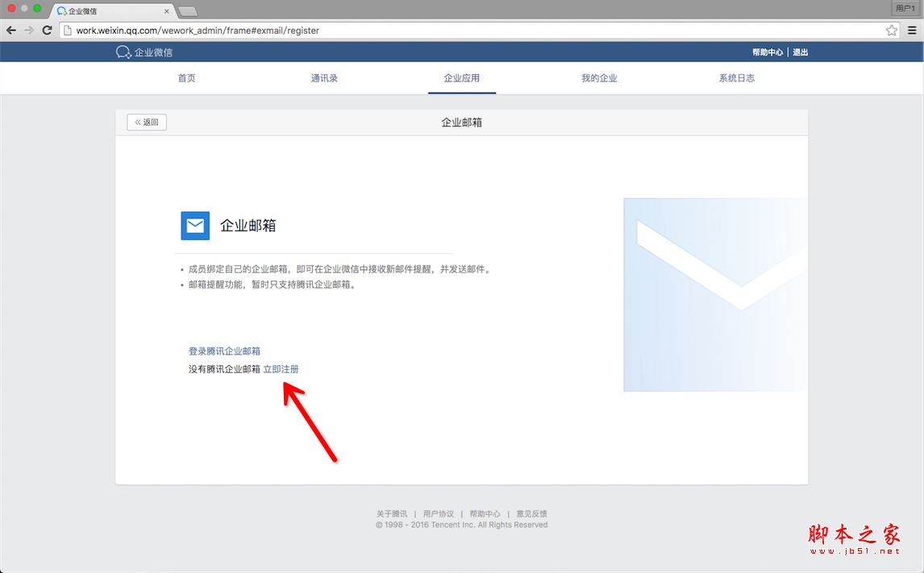Bookmark the page via the star icon
This screenshot has height=573, width=924.
click(892, 29)
